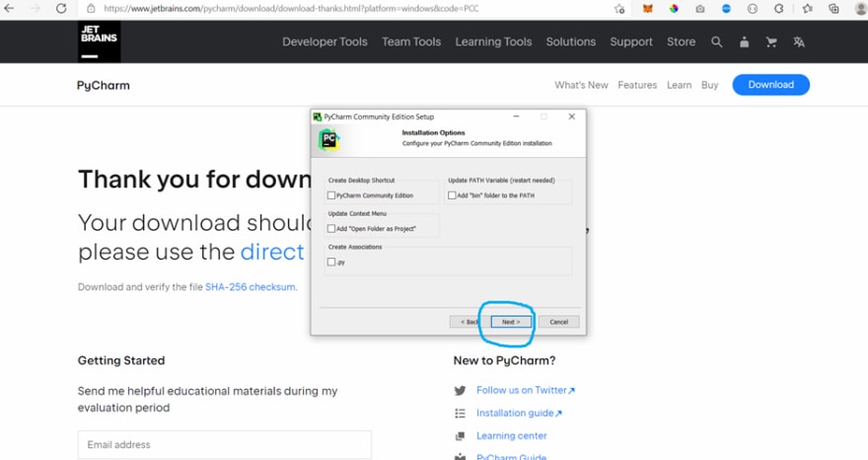This screenshot has width=868, height=460.
Task: Minimize the PyCharm setup window
Action: 516,116
